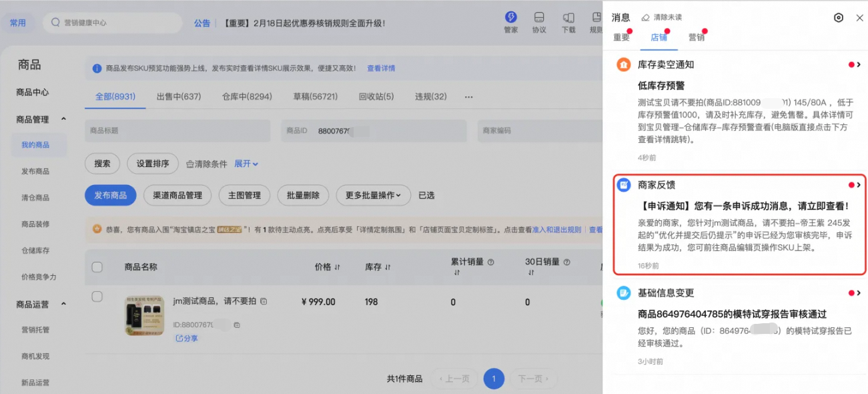
Task: Copy the product ID with the icon beside it
Action: coord(237,325)
